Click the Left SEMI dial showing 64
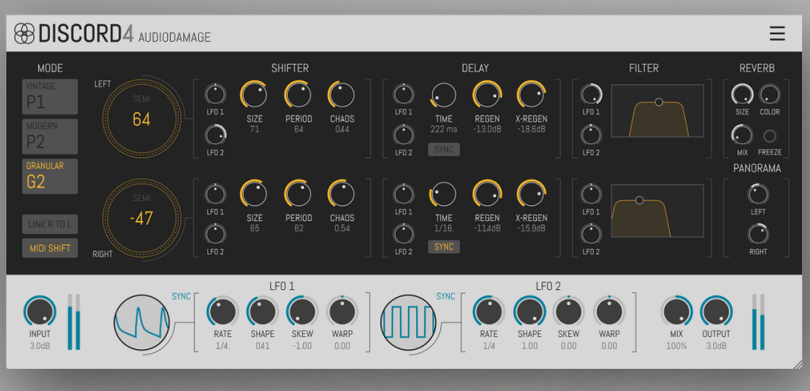This screenshot has height=391, width=810. (x=142, y=119)
